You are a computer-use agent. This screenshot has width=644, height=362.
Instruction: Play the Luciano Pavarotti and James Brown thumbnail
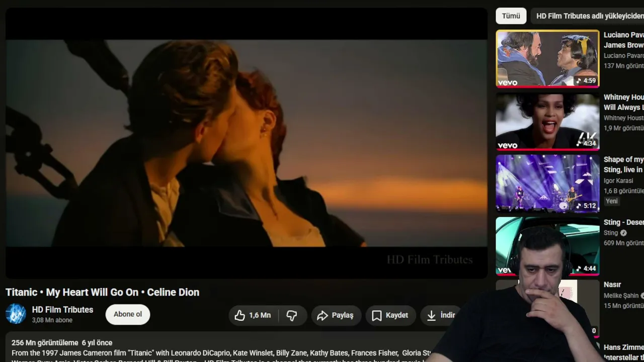[x=547, y=58]
